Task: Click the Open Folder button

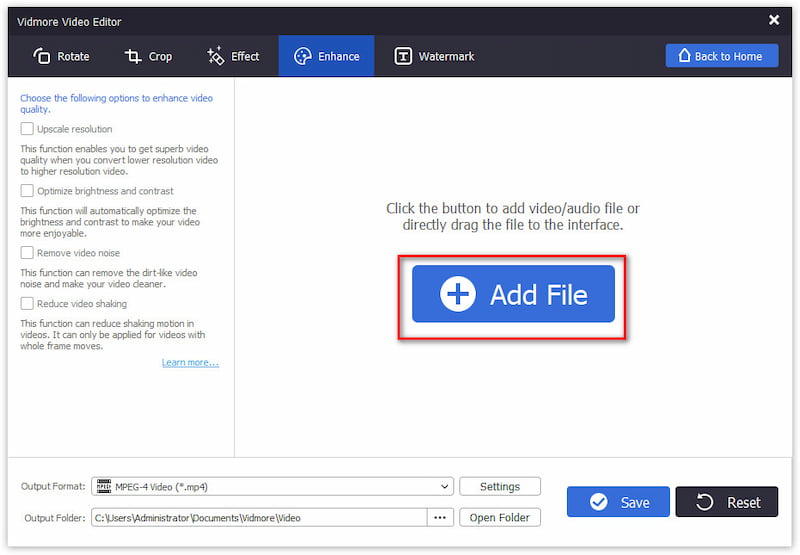Action: click(499, 517)
